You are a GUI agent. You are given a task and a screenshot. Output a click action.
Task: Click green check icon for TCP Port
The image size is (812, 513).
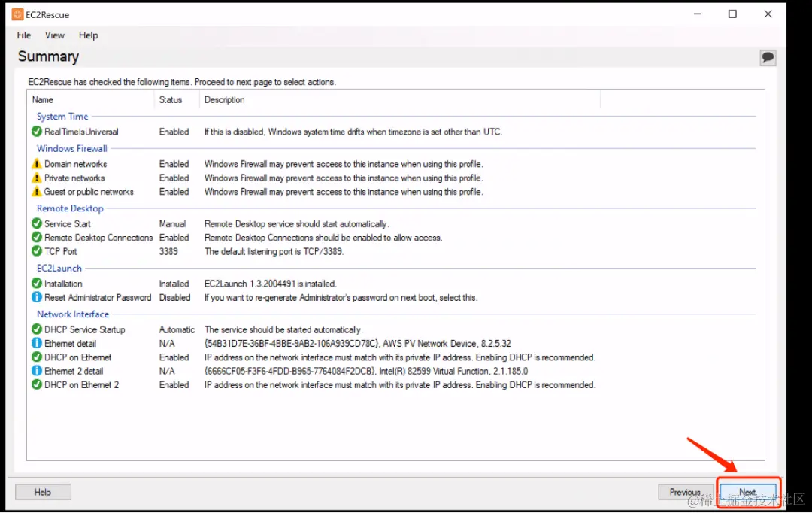coord(37,251)
